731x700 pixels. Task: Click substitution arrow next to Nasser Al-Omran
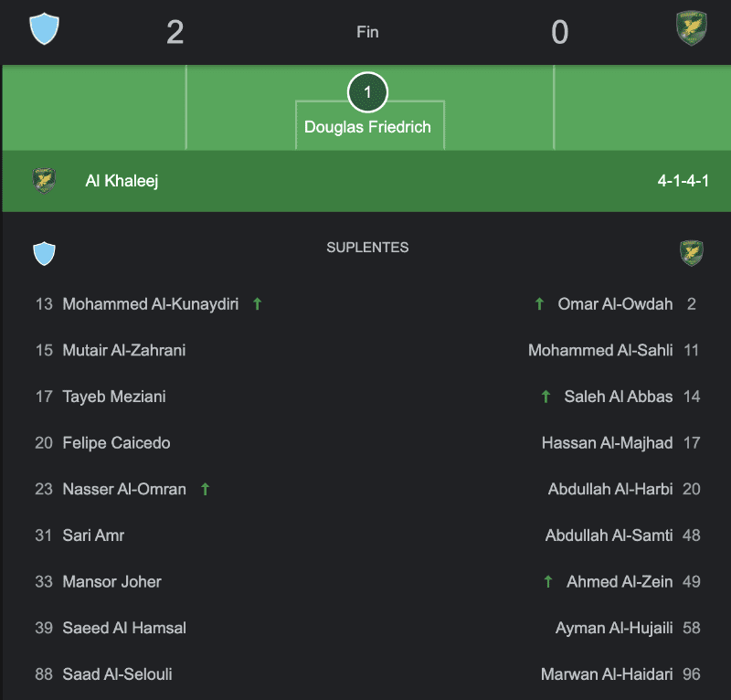tap(205, 489)
